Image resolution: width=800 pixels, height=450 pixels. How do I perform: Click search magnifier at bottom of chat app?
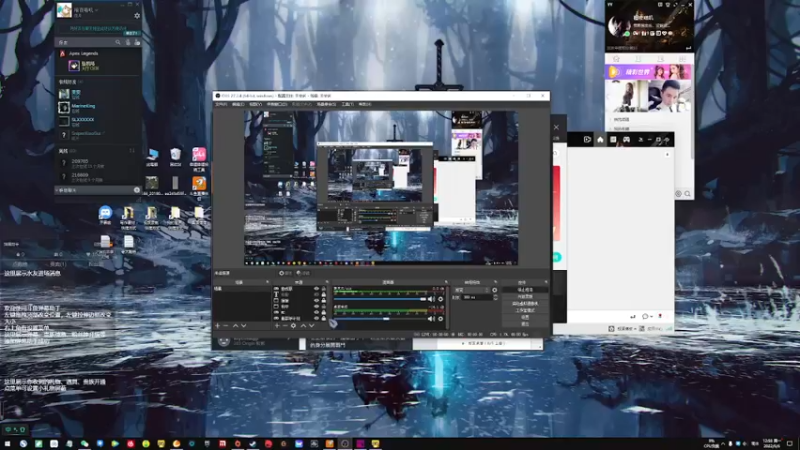click(687, 193)
